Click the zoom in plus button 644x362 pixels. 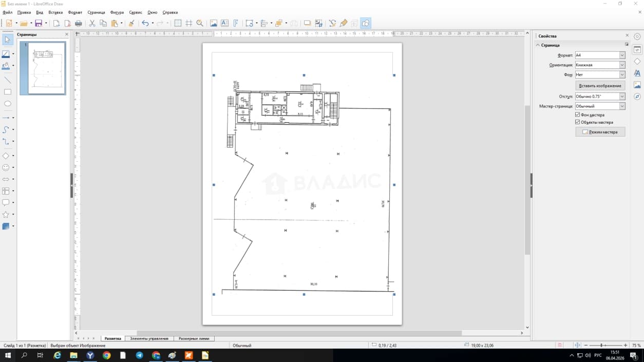tap(625, 346)
